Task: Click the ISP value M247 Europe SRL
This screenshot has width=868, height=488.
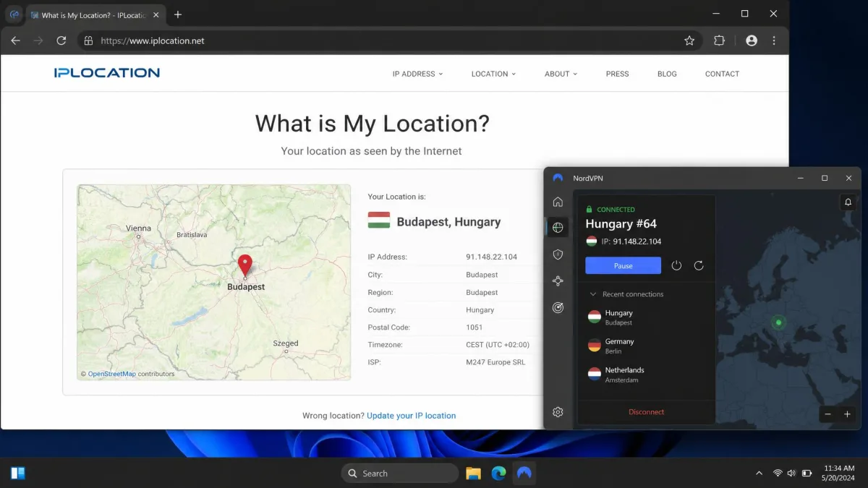Action: tap(495, 362)
